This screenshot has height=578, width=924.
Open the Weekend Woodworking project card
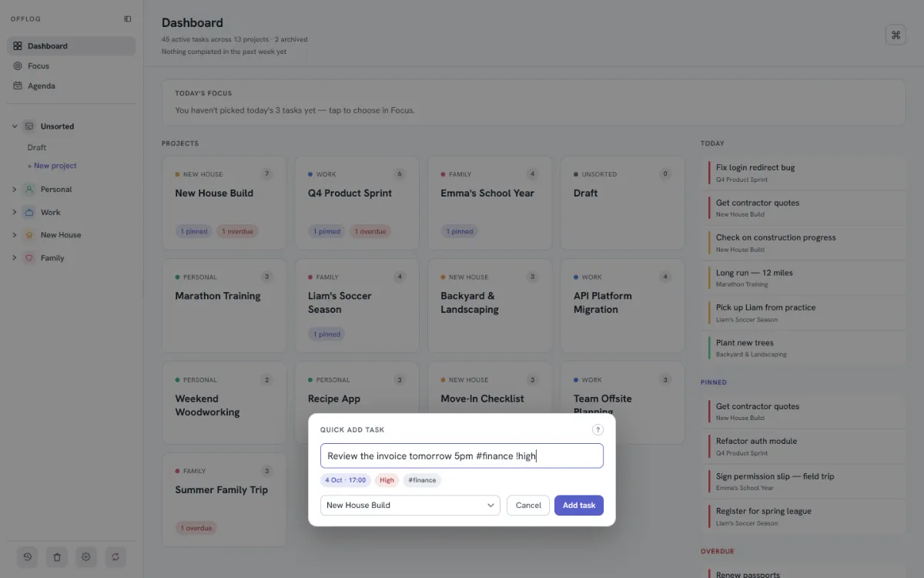[224, 403]
